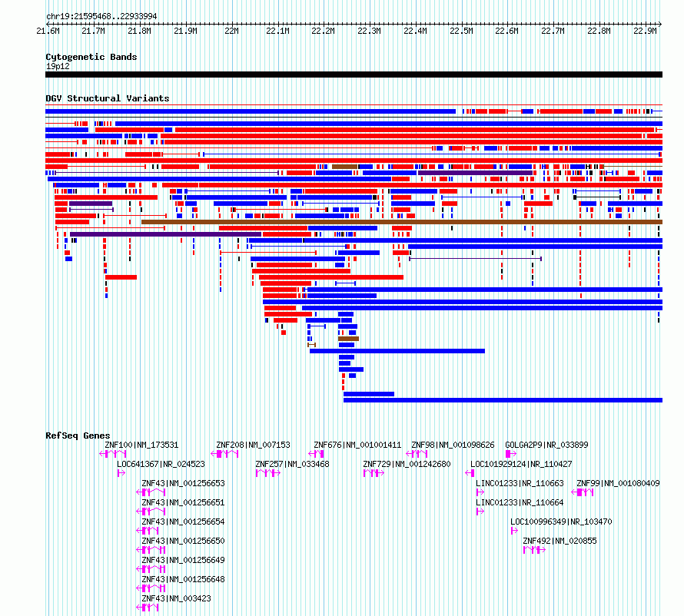The image size is (684, 616).
Task: Open the Cytogenetic Bands track title
Action: coord(91,57)
